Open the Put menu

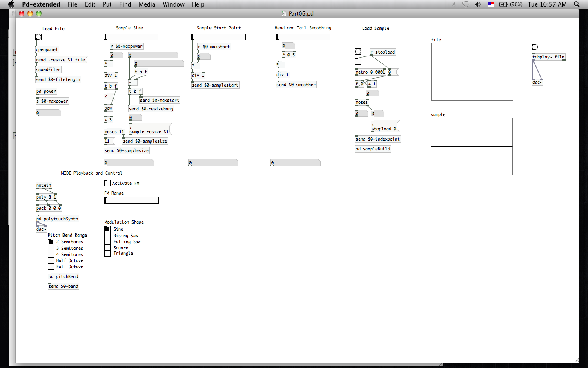tap(107, 4)
